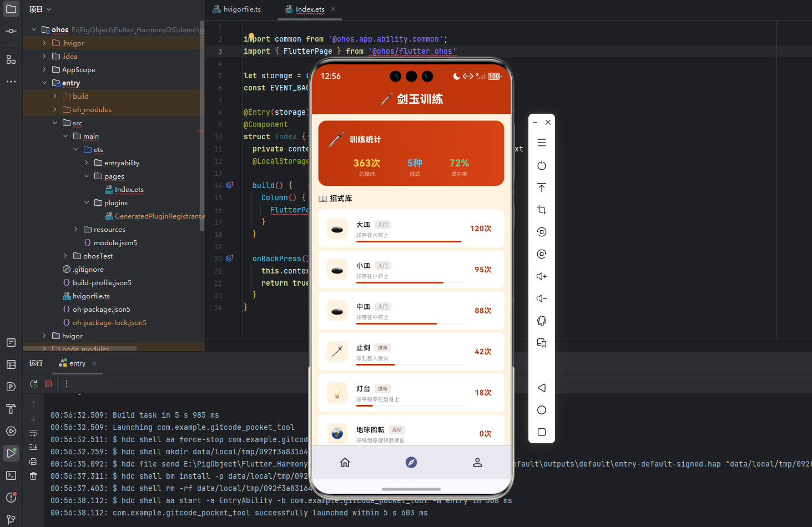Tap the home tab in phone app

pos(345,462)
